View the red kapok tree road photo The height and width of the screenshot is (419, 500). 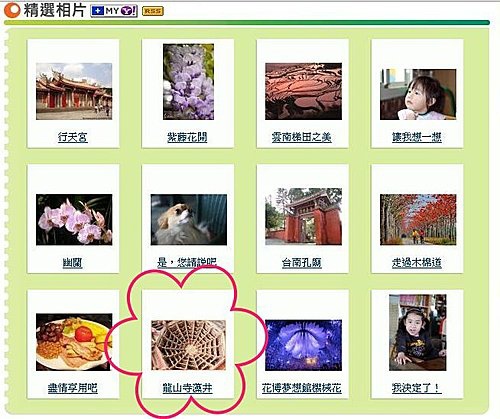(x=418, y=220)
